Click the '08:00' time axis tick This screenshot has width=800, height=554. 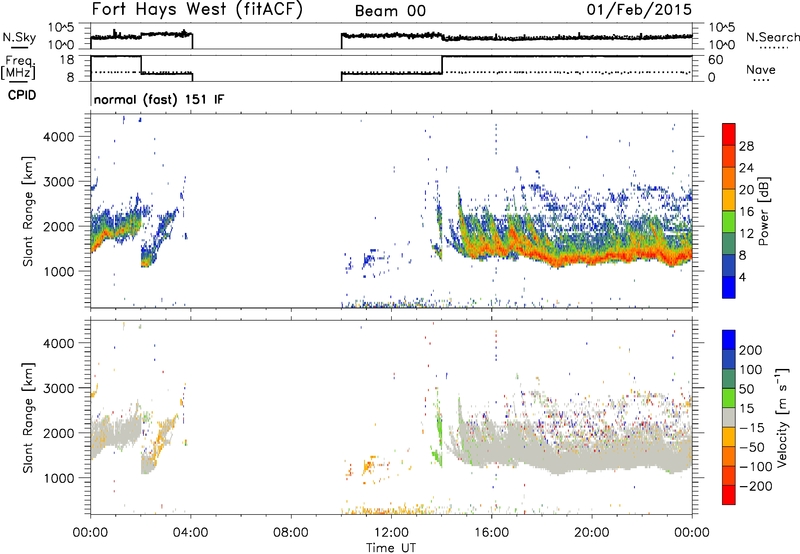click(x=291, y=533)
